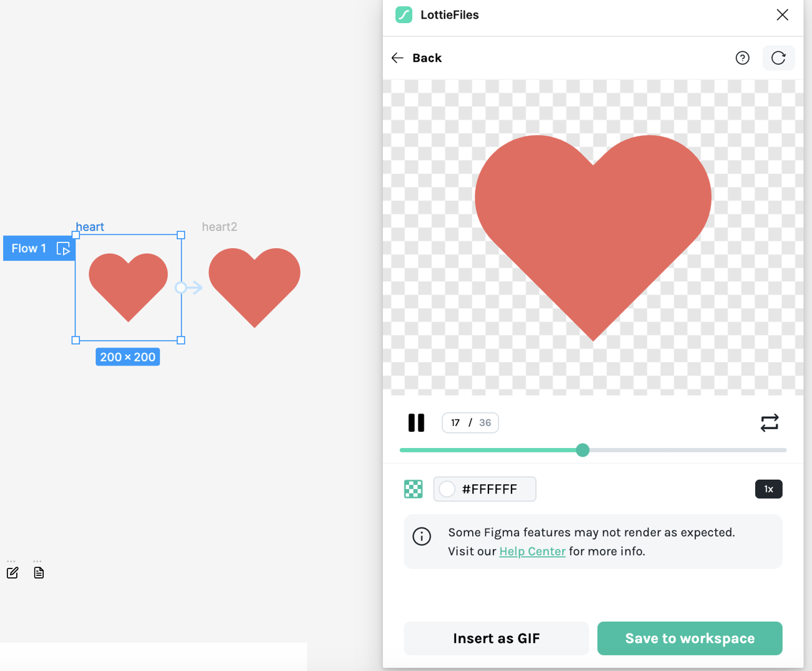Click the current frame number 17 field

click(x=455, y=423)
